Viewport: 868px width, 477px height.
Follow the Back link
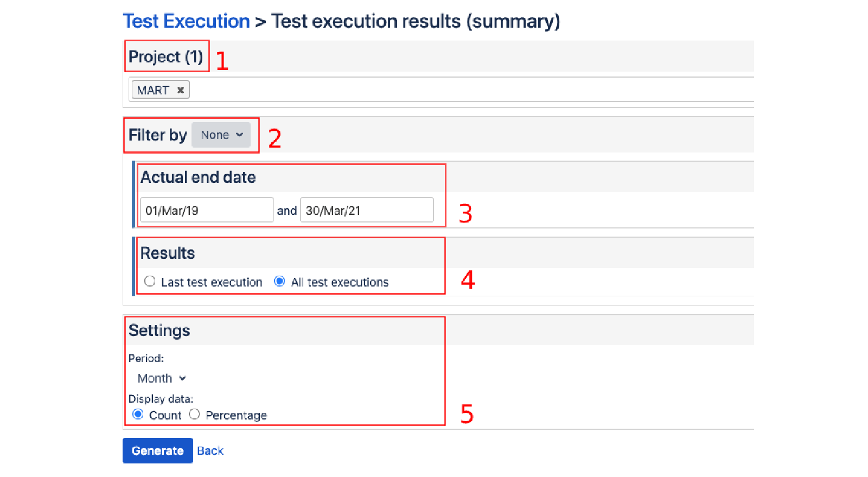(x=210, y=450)
